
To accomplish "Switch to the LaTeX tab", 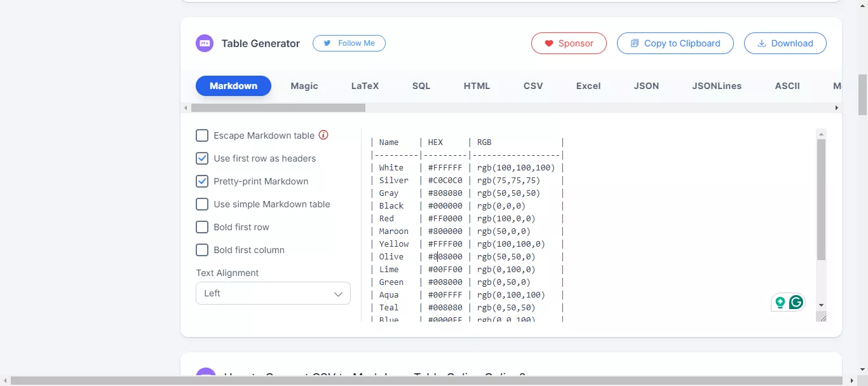I will 365,86.
